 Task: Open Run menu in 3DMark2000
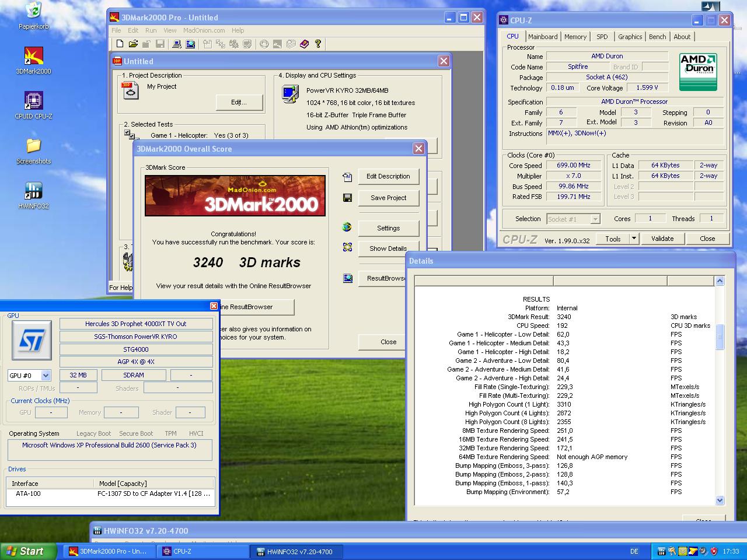(x=151, y=30)
